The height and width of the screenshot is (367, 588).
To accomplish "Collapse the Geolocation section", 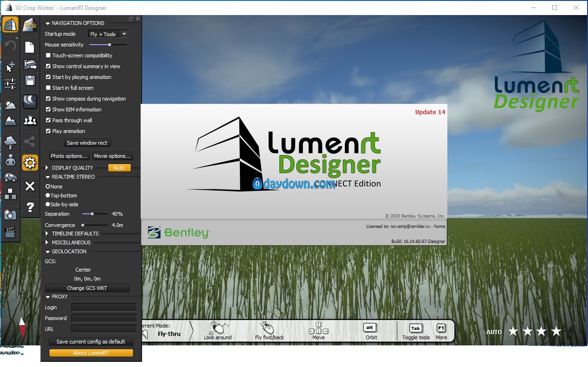I will (x=48, y=251).
